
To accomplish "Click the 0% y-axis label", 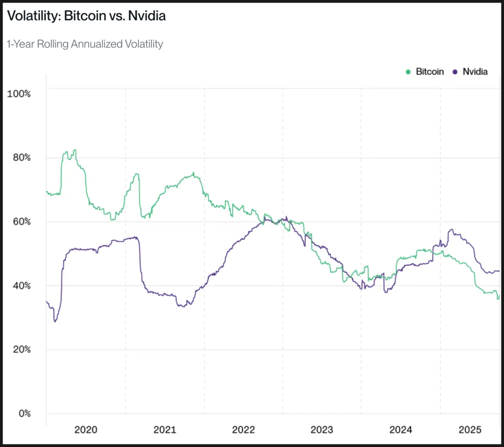I will pyautogui.click(x=23, y=414).
